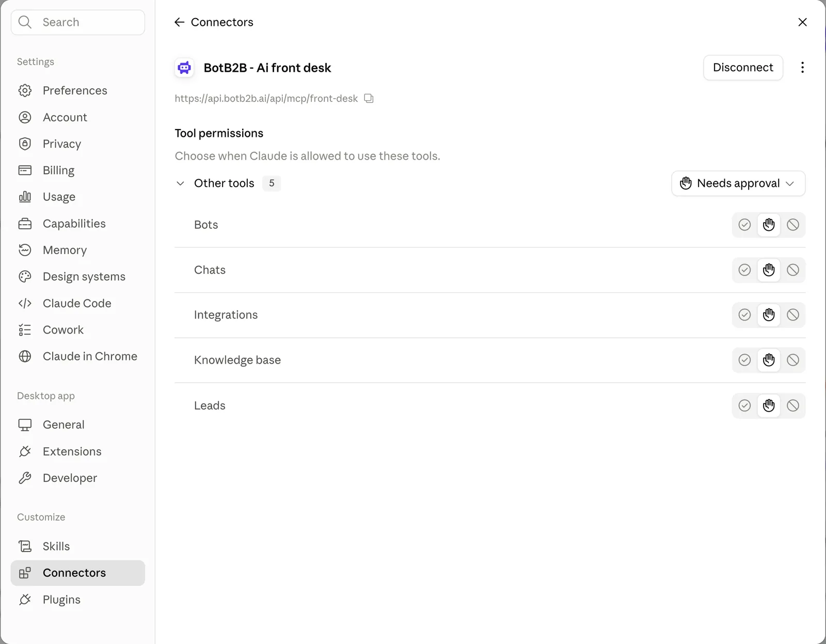Click the settings Search field
The height and width of the screenshot is (644, 826).
click(78, 22)
